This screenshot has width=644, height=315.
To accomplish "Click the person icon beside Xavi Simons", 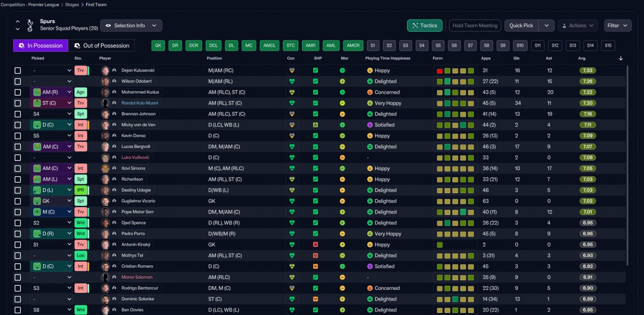I will click(x=114, y=169).
